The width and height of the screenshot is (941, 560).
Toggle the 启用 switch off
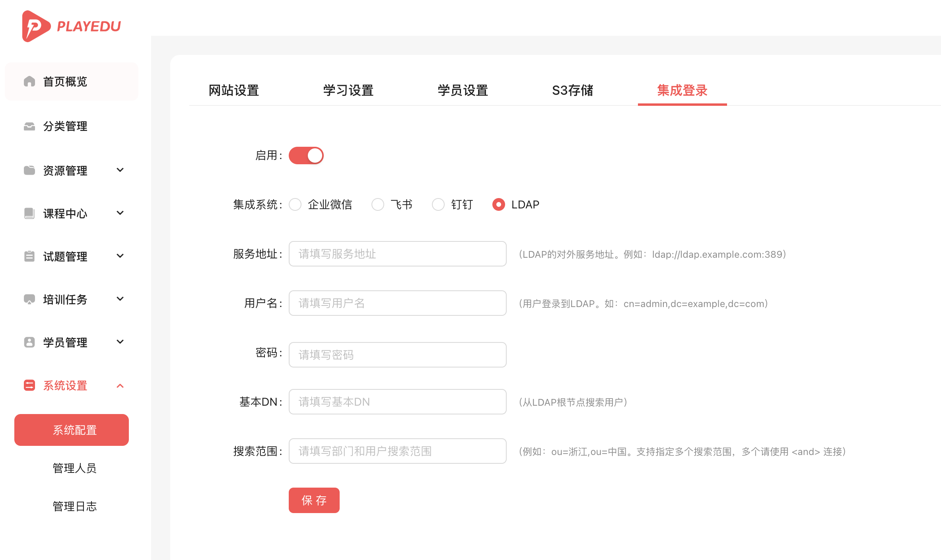306,156
